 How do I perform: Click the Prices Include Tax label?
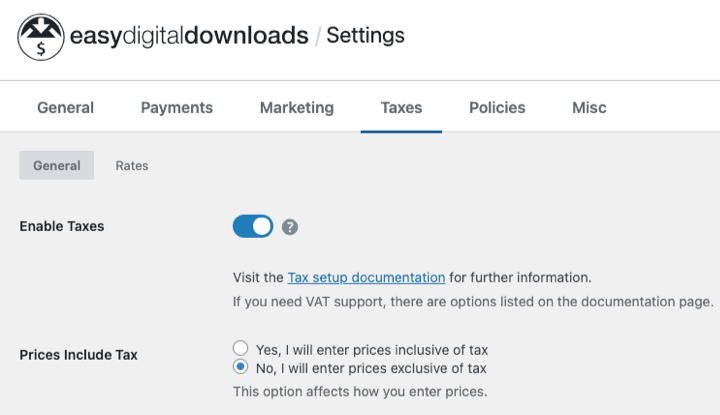(x=78, y=354)
